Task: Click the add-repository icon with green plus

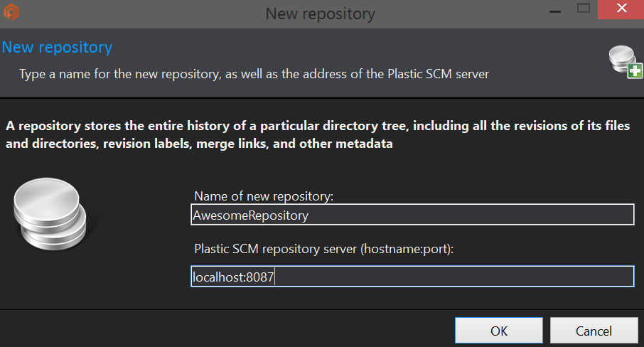Action: 626,62
